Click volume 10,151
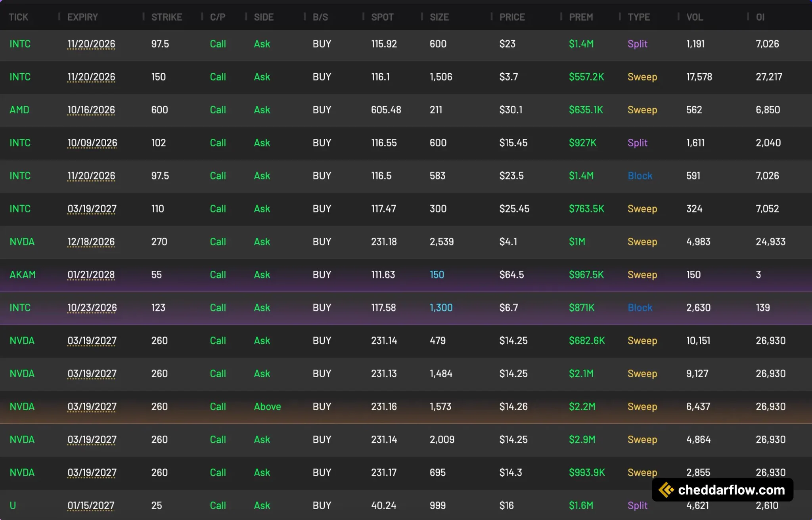This screenshot has width=812, height=520. (698, 340)
